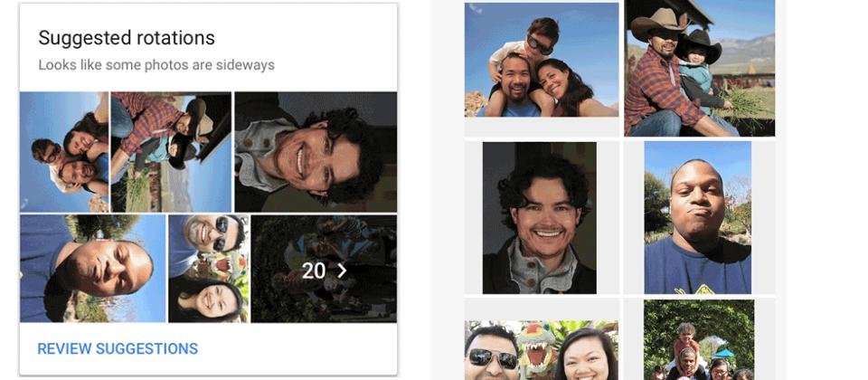Open upright family under green archway photo
868x380 pixels.
tap(699, 340)
